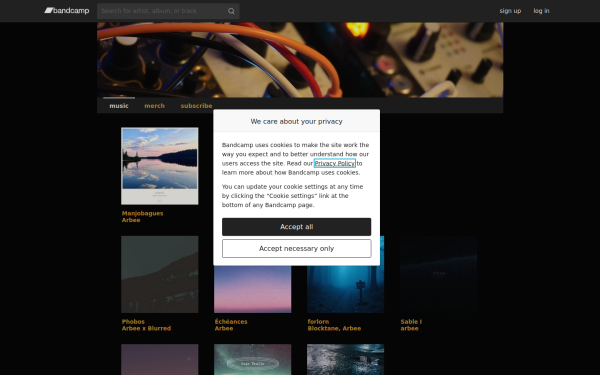Open the Sable I album cover
This screenshot has width=600, height=375.
pos(439,274)
